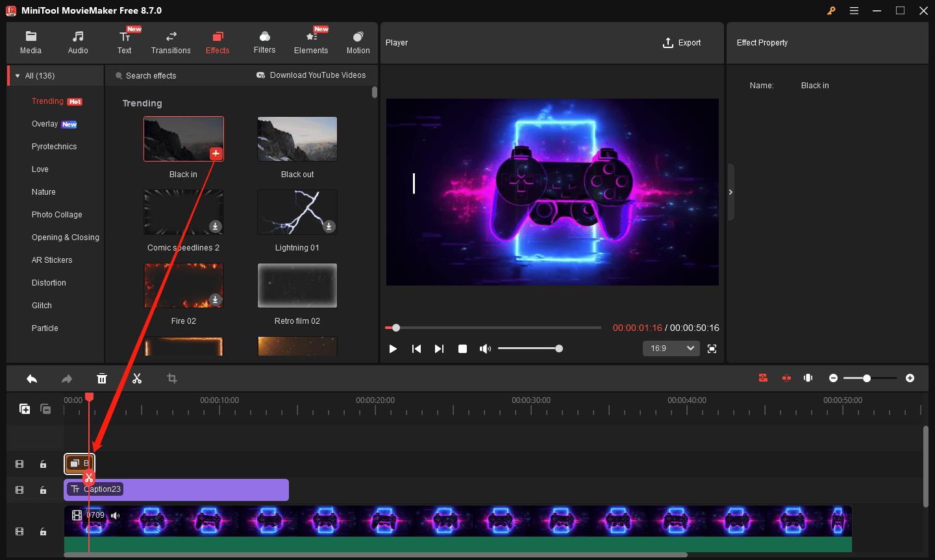Select the Particle category
Screen dimensions: 935x560
click(x=45, y=328)
